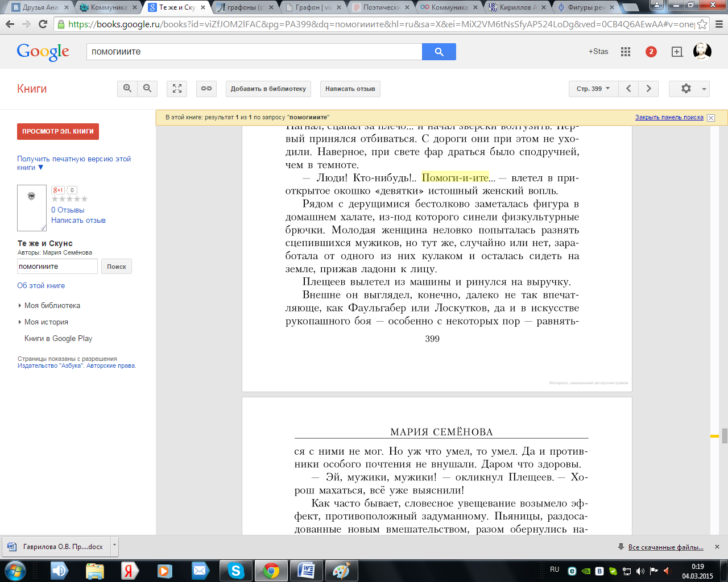Switch to the first Коммуникативная browser tab
Screen dimensions: 728x582
[x=107, y=7]
